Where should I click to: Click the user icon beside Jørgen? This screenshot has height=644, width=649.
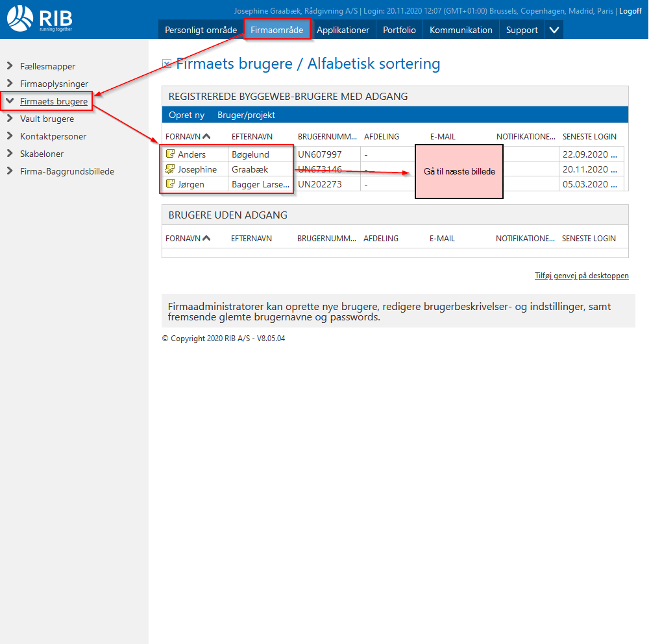[170, 184]
